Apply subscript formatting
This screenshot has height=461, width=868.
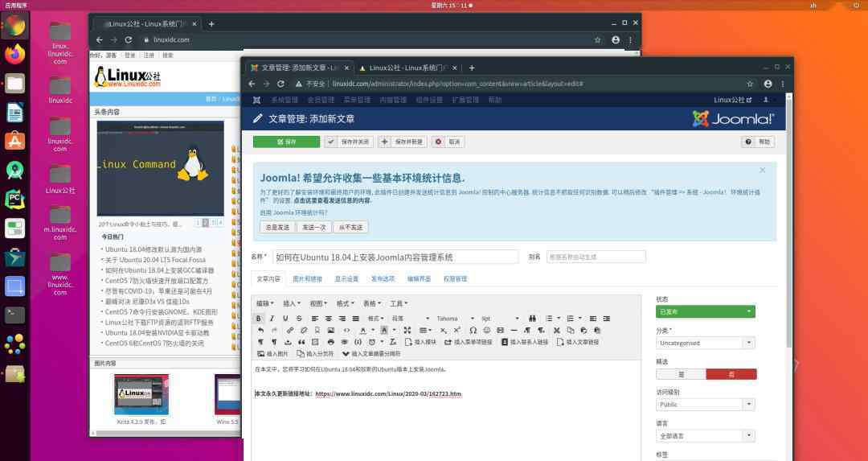[x=443, y=330]
